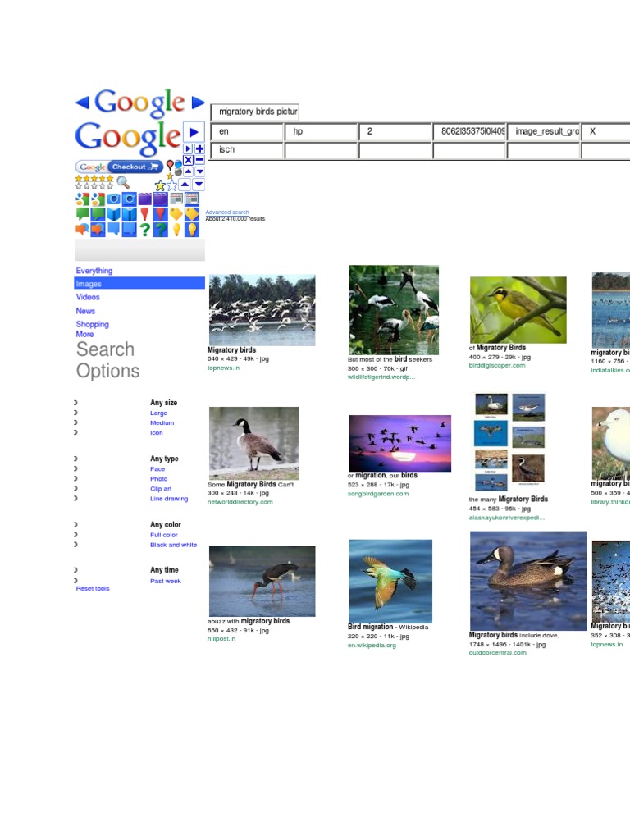Choose the Full color filter
Viewport: 630px width, 840px height.
point(163,535)
